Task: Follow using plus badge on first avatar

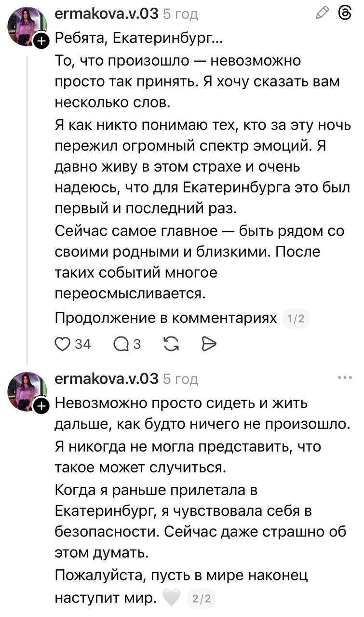Action: (x=42, y=42)
